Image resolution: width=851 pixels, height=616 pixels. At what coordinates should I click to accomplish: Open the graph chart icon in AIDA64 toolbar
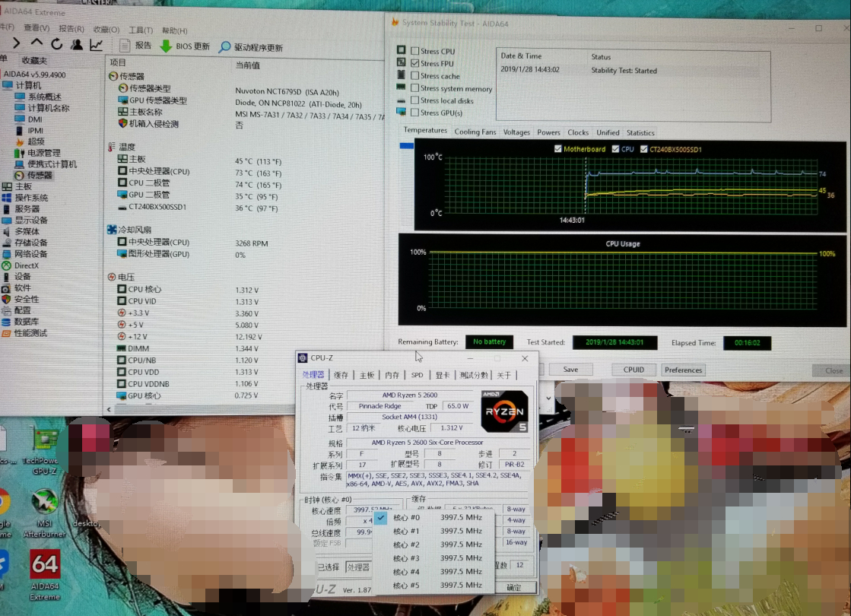[96, 45]
